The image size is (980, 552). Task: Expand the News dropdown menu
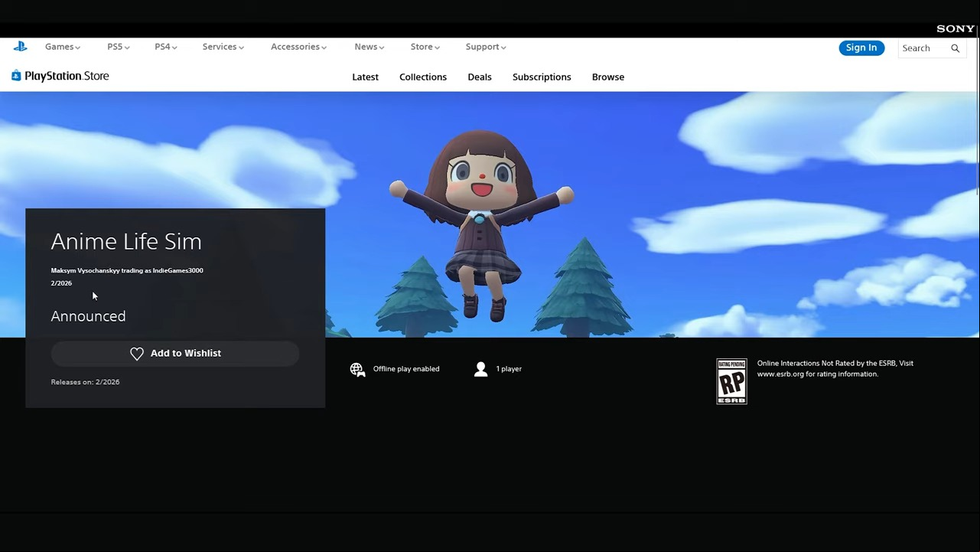[x=370, y=47]
